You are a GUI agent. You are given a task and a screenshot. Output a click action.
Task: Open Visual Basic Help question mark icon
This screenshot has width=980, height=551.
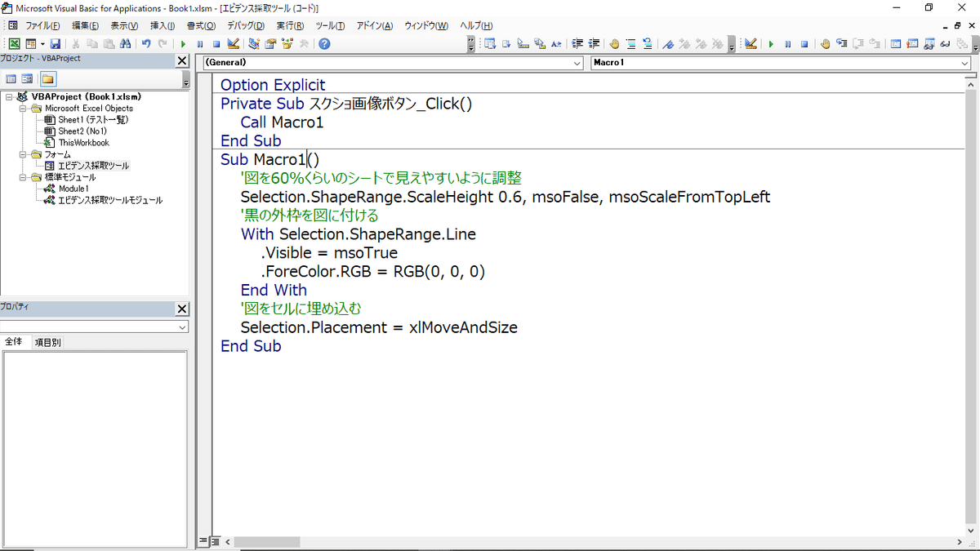324,44
